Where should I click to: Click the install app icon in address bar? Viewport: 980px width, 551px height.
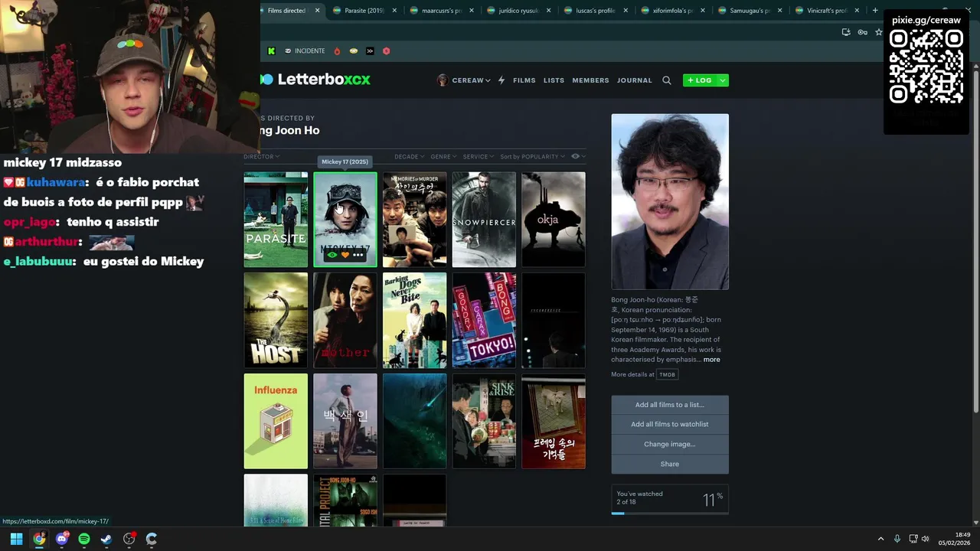tap(846, 32)
